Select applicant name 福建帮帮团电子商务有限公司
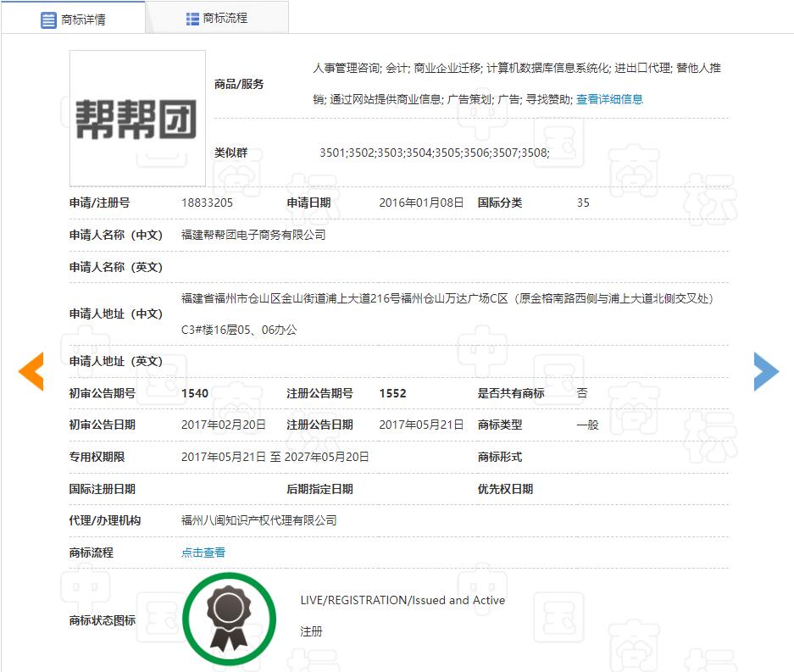The image size is (794, 672). 253,235
